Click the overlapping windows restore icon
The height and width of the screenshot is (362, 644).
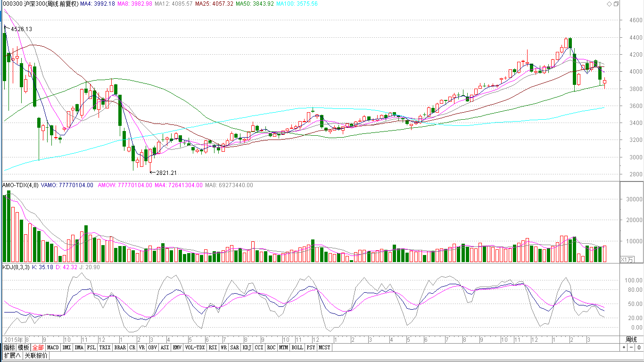[616, 4]
